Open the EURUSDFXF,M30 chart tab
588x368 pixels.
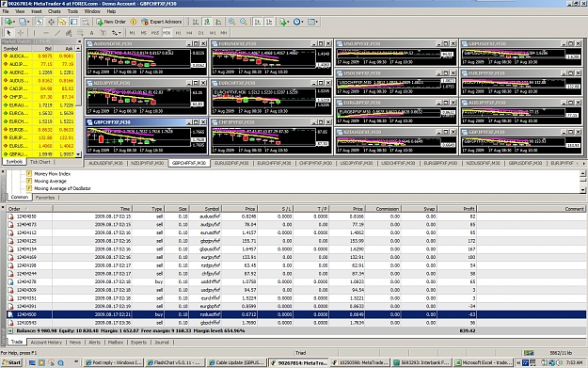pyautogui.click(x=231, y=163)
